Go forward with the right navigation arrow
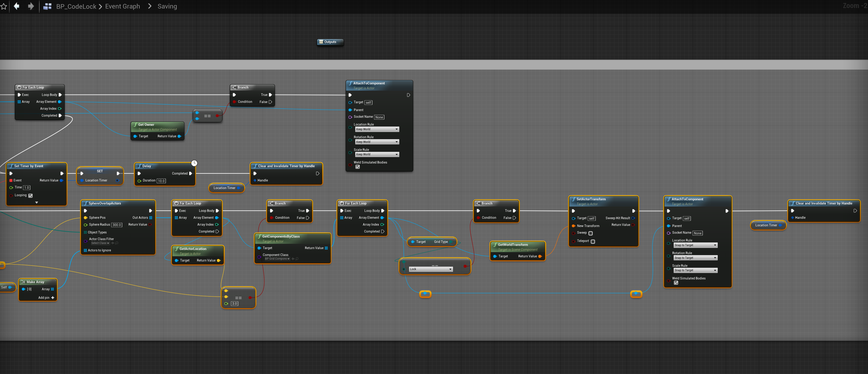 31,6
